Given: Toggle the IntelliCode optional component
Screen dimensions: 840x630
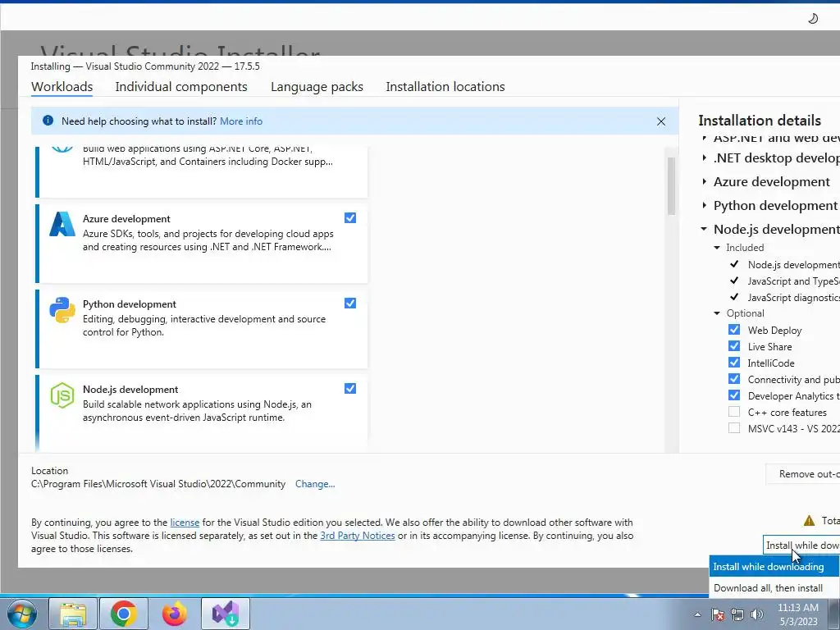Looking at the screenshot, I should pyautogui.click(x=734, y=363).
